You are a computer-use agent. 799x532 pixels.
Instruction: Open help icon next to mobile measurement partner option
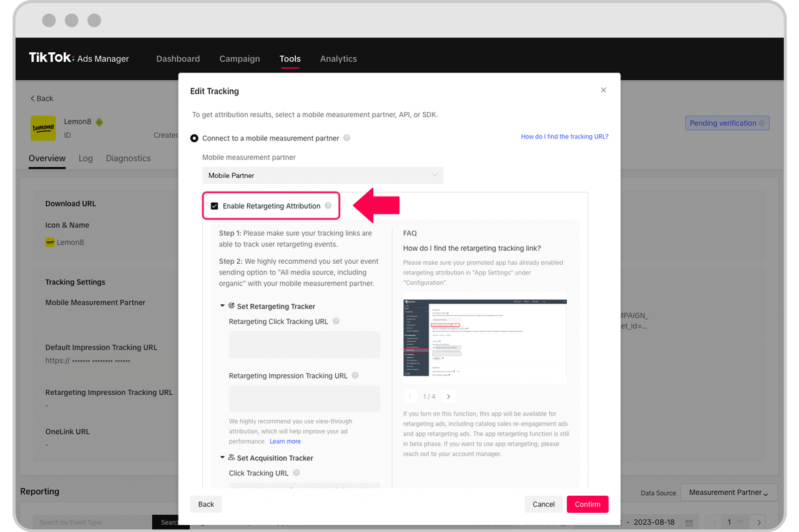click(x=346, y=138)
